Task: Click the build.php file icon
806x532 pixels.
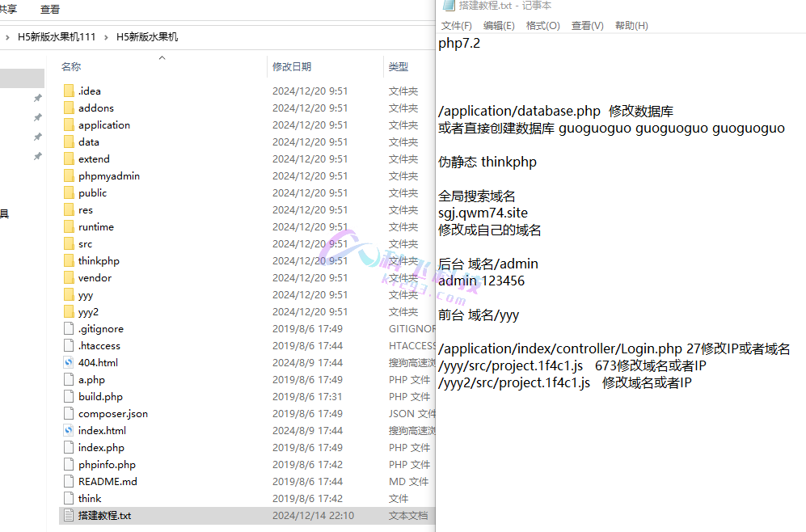Action: [x=69, y=396]
